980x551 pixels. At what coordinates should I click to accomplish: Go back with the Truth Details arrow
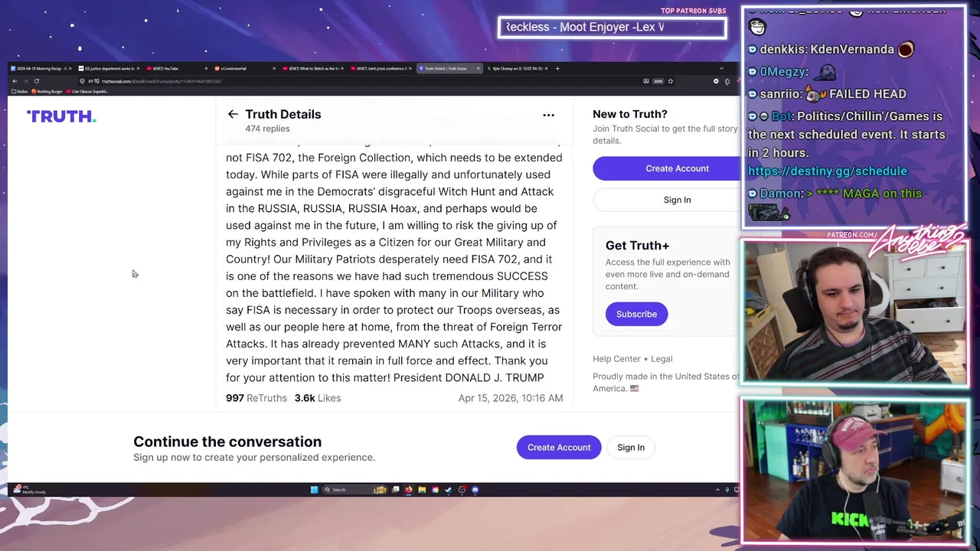(233, 114)
